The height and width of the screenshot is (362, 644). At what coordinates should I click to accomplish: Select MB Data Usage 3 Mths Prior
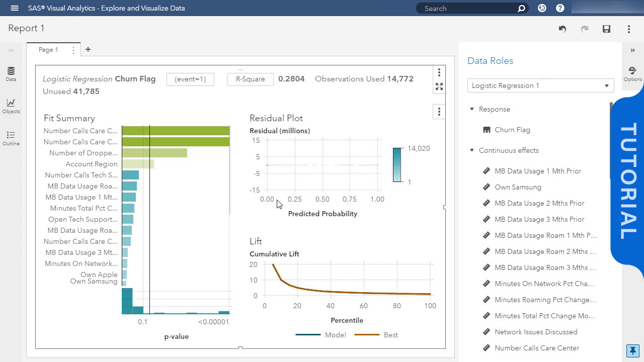(x=538, y=219)
